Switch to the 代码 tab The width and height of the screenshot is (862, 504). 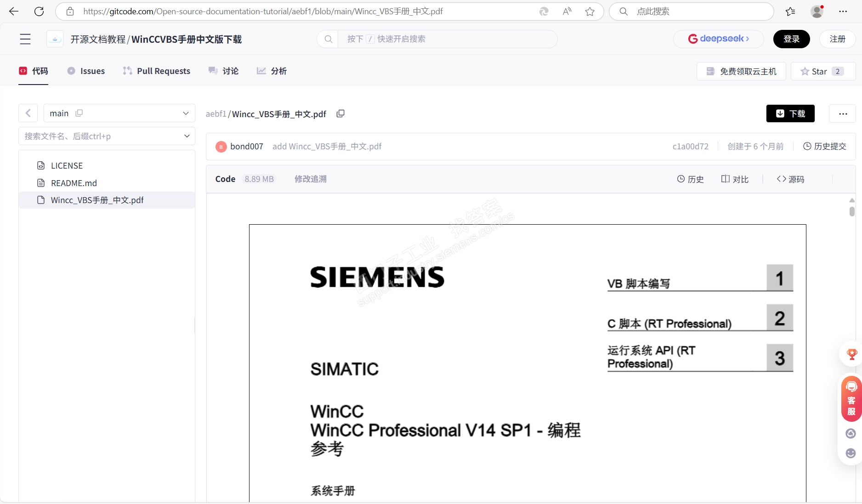click(x=34, y=71)
